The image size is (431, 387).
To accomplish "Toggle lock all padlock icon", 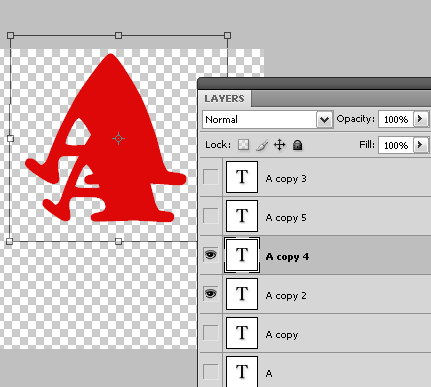I will coord(297,145).
